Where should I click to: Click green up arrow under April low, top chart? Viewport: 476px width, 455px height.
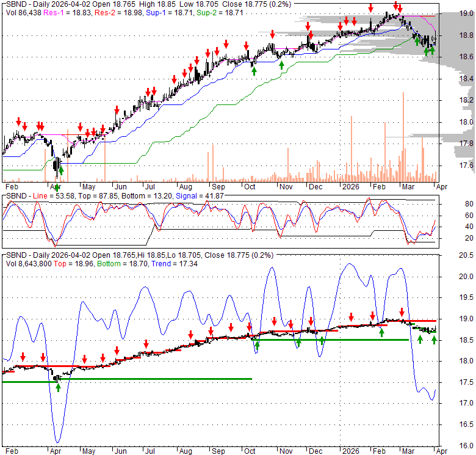[60, 171]
